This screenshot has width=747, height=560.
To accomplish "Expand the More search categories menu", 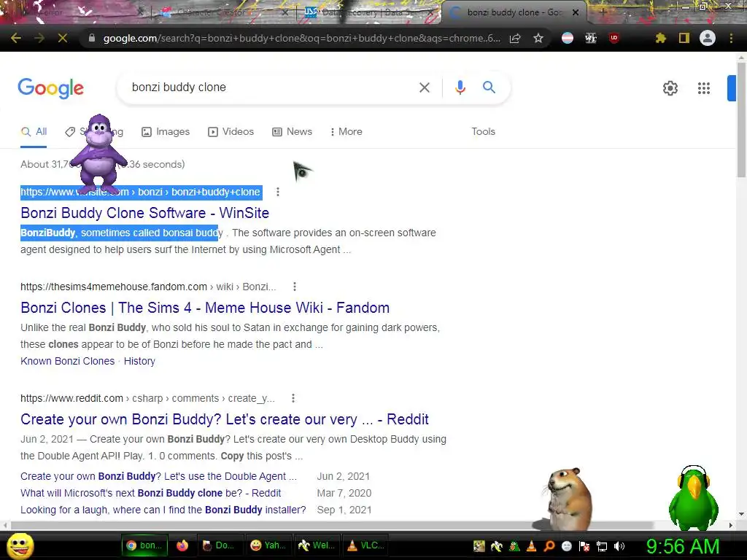I will [347, 132].
